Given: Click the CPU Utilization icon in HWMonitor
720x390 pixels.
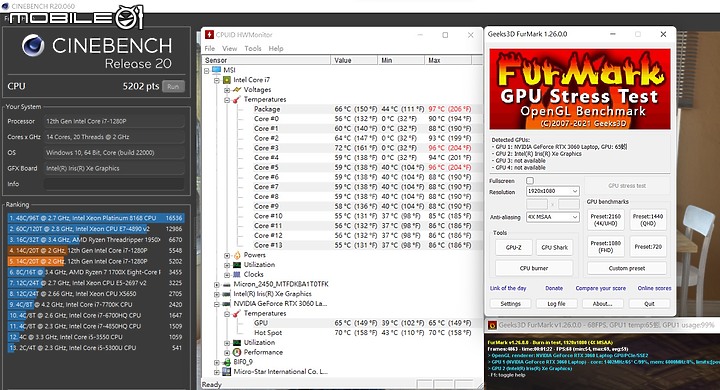Looking at the screenshot, I should [x=237, y=265].
